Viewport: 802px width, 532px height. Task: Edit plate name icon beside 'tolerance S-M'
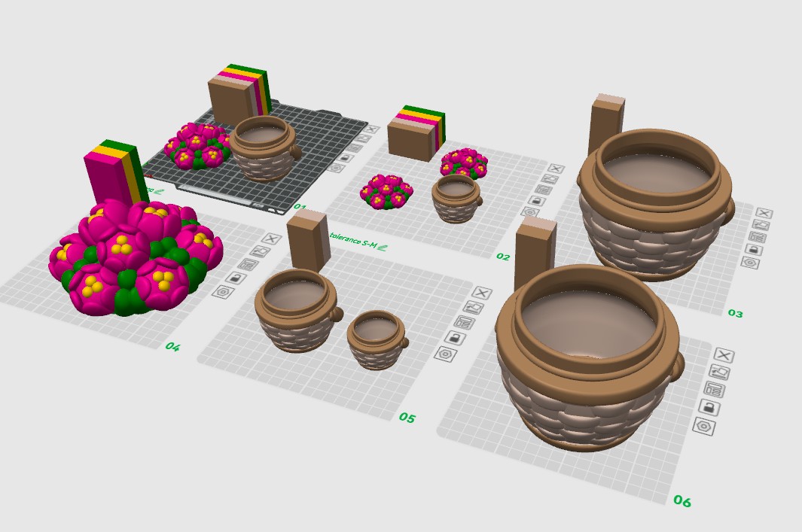383,248
